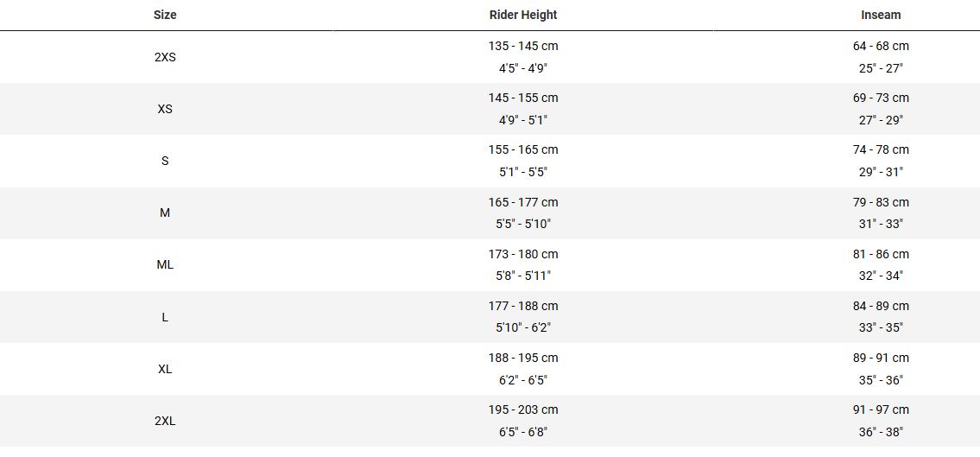The height and width of the screenshot is (457, 980).
Task: Click the Inseam column header
Action: pos(881,15)
